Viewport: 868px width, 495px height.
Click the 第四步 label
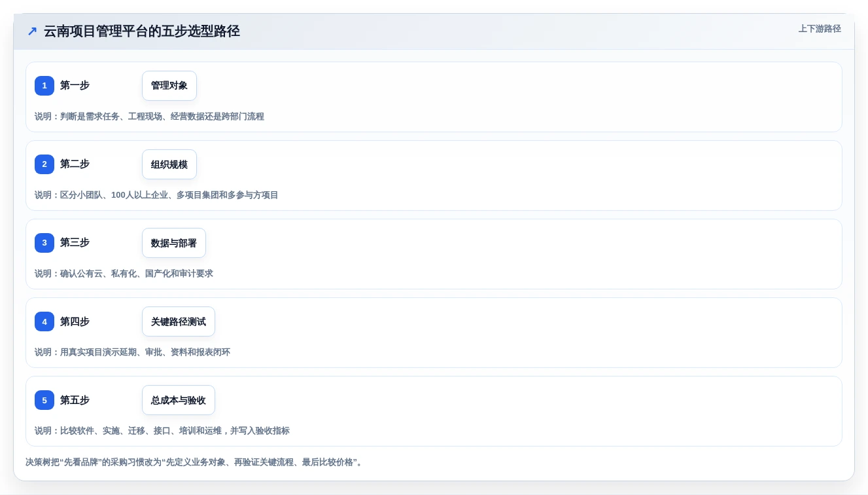tap(75, 321)
